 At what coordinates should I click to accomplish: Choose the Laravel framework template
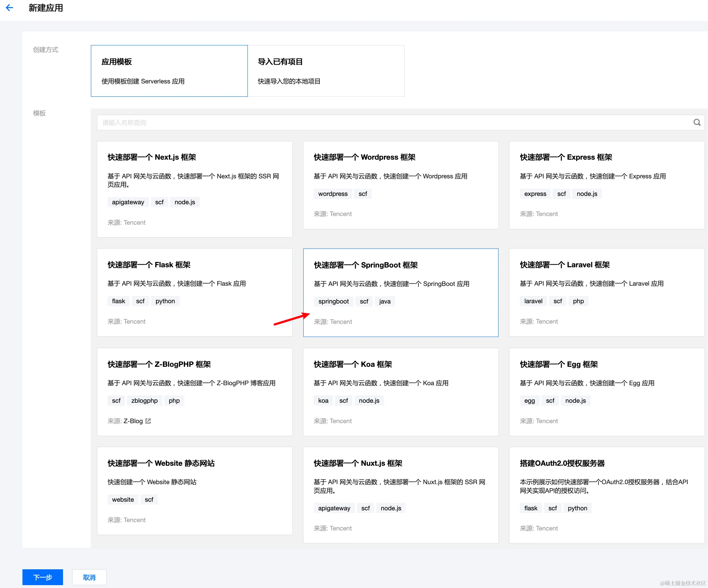point(606,292)
